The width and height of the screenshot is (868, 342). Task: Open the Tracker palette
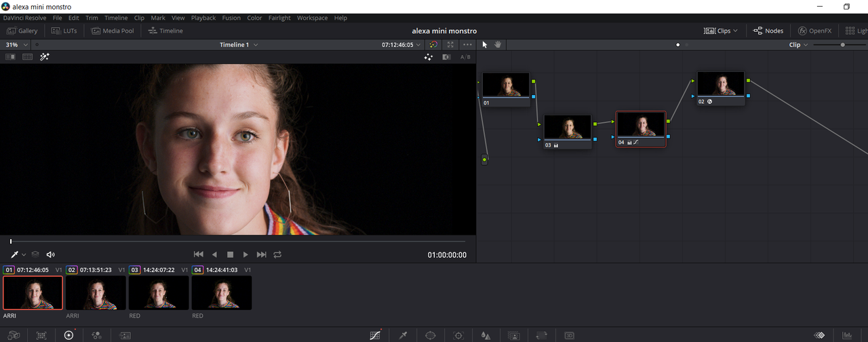458,335
